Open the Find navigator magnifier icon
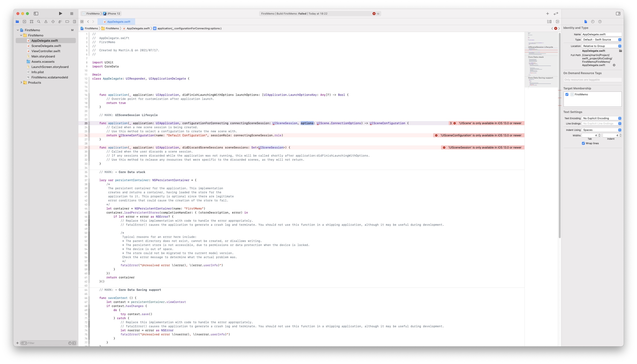This screenshot has height=364, width=637. pos(39,22)
